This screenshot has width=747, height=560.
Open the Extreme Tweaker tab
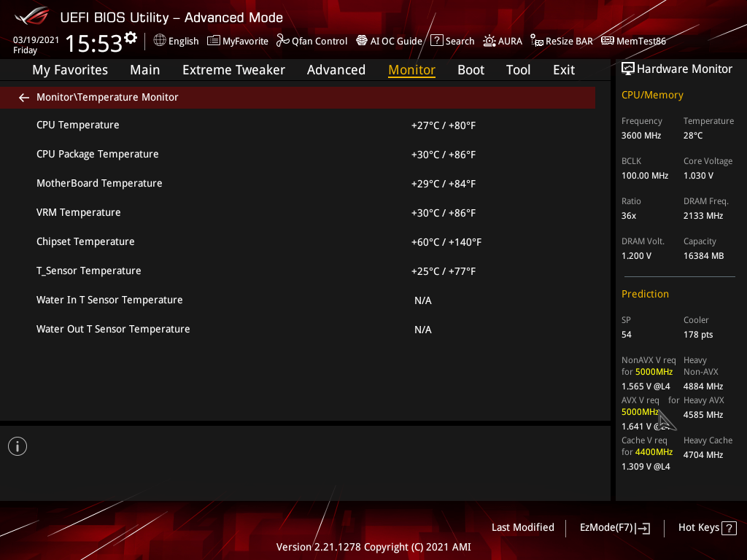(x=233, y=70)
